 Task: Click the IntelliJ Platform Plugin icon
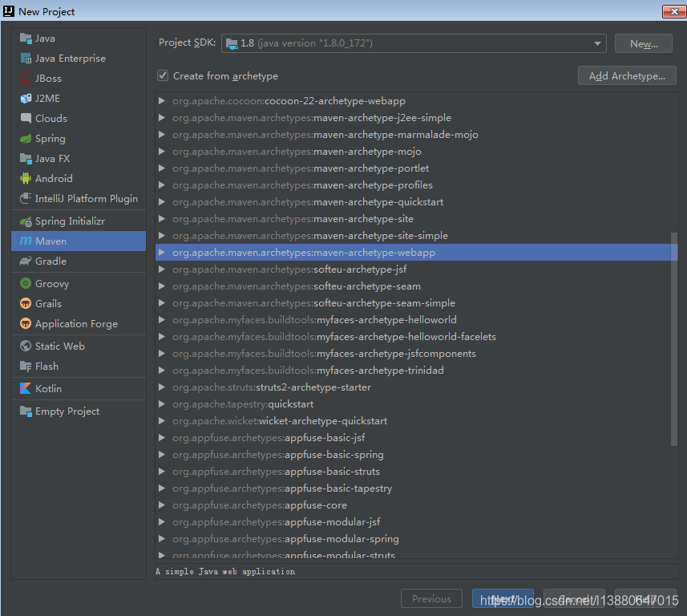coord(26,199)
